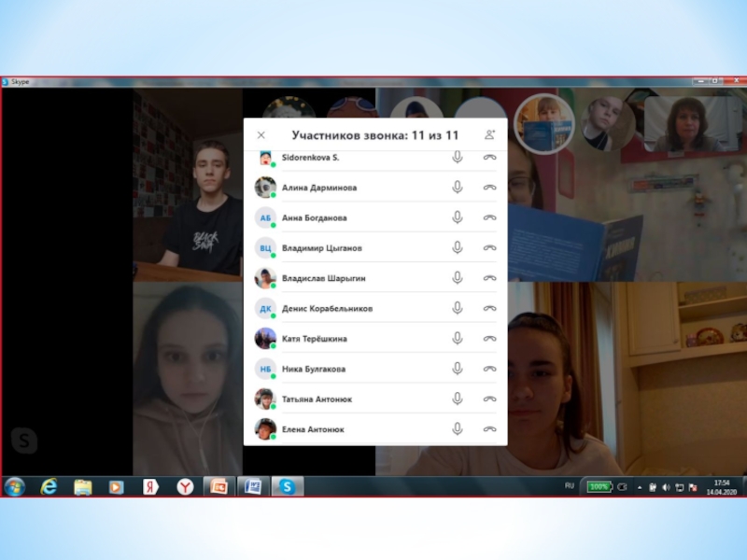Switch to the PowerPoint window in the taskbar
Image resolution: width=747 pixels, height=560 pixels.
click(x=218, y=486)
